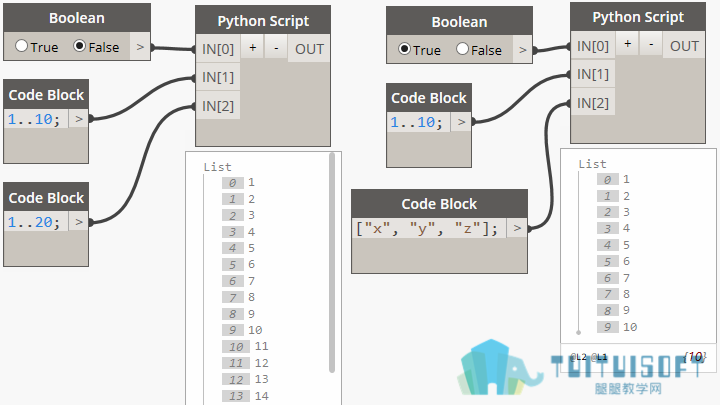This screenshot has width=720, height=405.
Task: Edit the ["x", "y", "z"] code field
Action: click(x=429, y=228)
